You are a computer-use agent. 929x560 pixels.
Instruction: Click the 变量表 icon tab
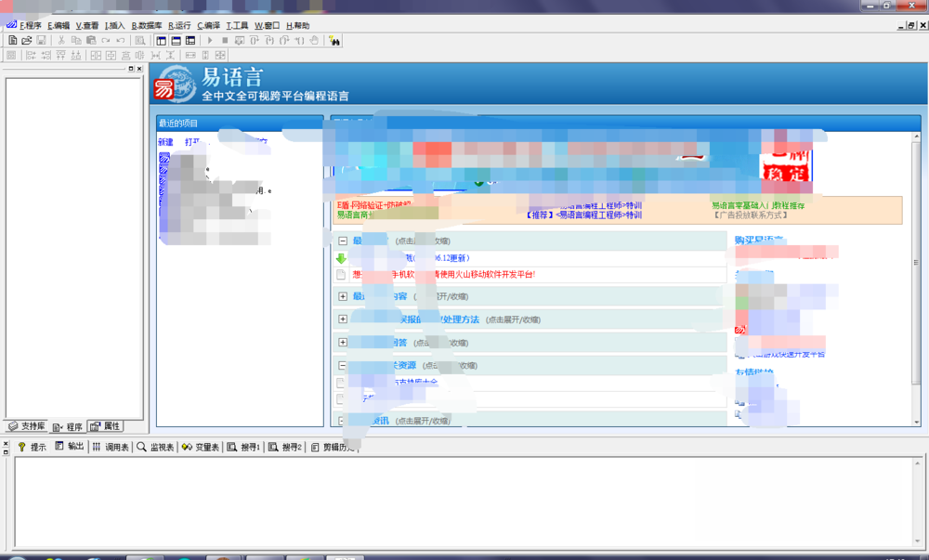tap(200, 447)
